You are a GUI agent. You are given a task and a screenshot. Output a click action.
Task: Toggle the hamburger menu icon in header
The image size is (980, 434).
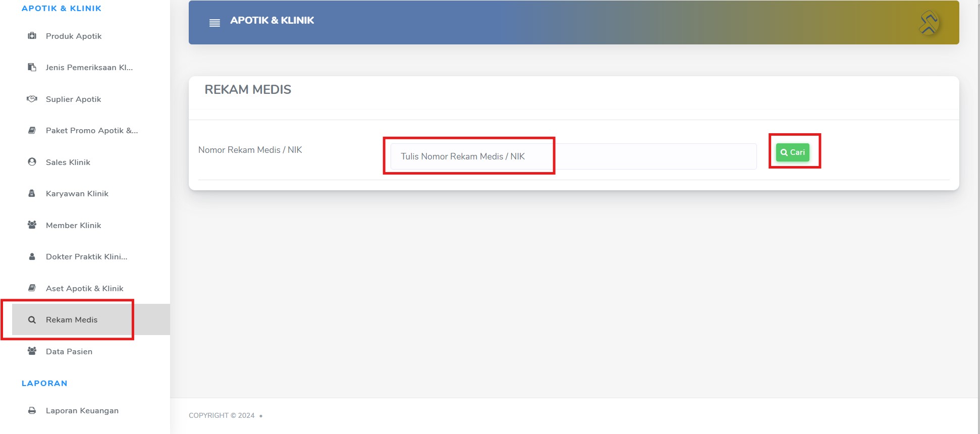pos(214,23)
